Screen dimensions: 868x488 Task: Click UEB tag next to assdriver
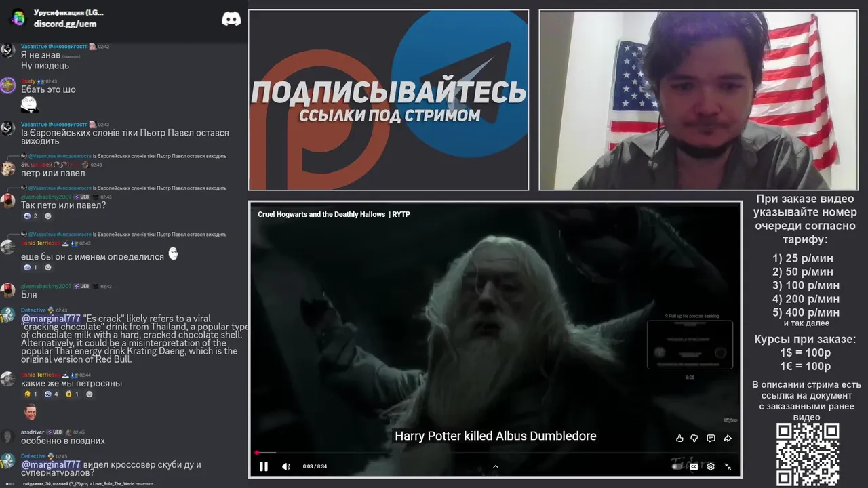(x=55, y=432)
